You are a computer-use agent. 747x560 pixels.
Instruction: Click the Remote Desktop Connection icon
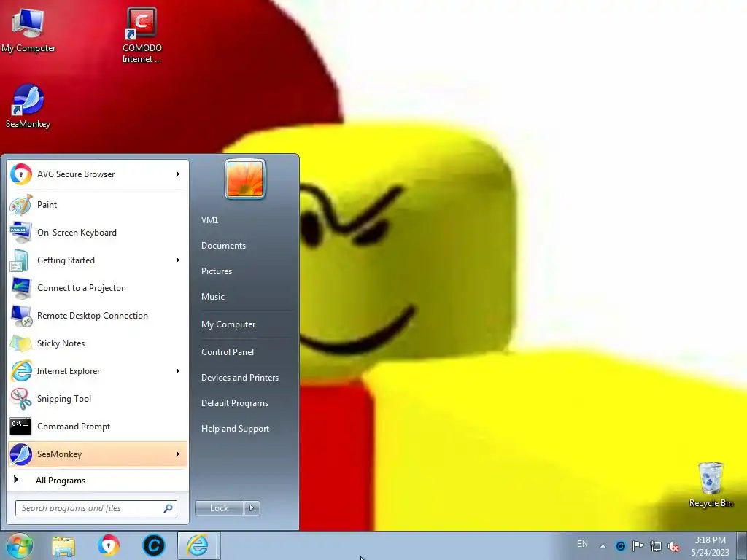click(21, 316)
